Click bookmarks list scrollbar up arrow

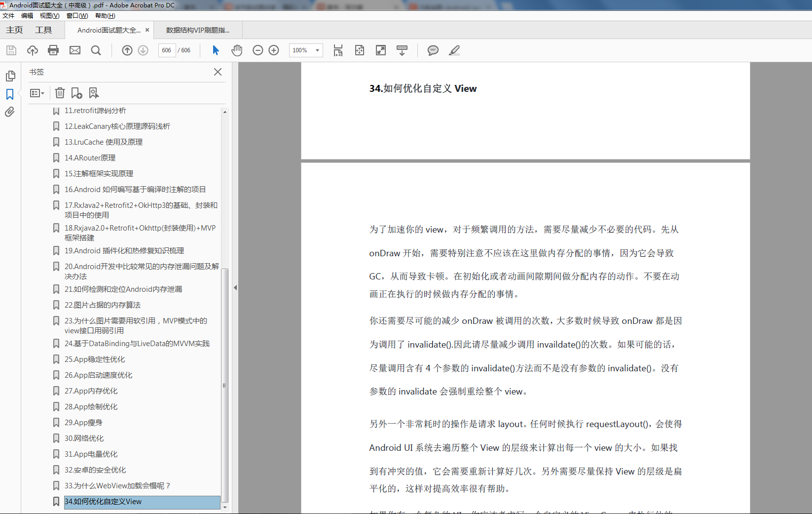[225, 112]
